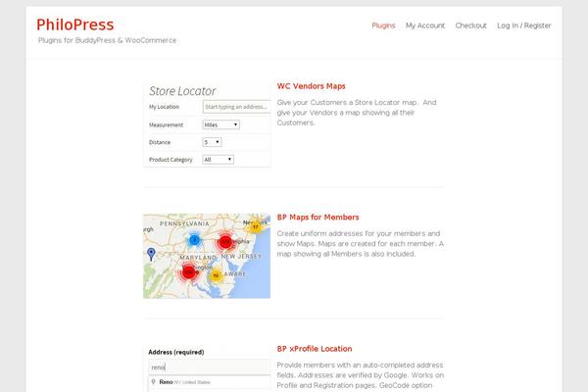The width and height of the screenshot is (588, 392).
Task: Select the Reno autocomplete suggestion
Action: pyautogui.click(x=210, y=382)
